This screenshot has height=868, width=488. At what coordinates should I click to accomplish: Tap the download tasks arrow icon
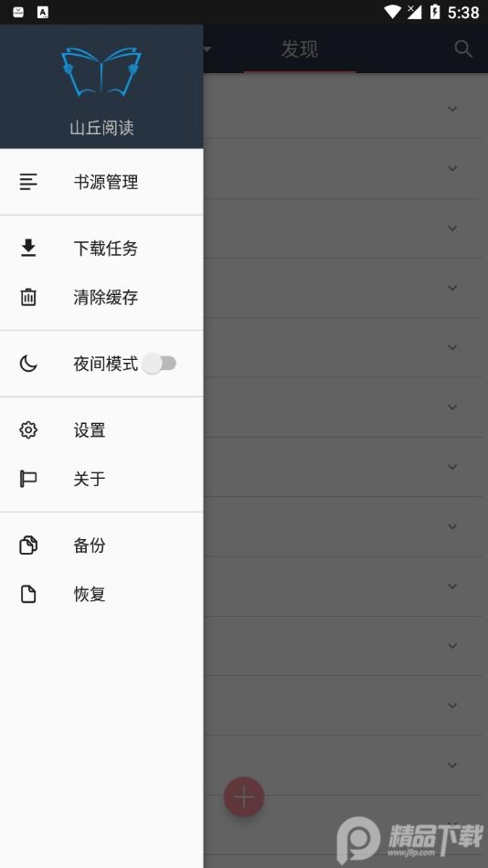point(28,248)
